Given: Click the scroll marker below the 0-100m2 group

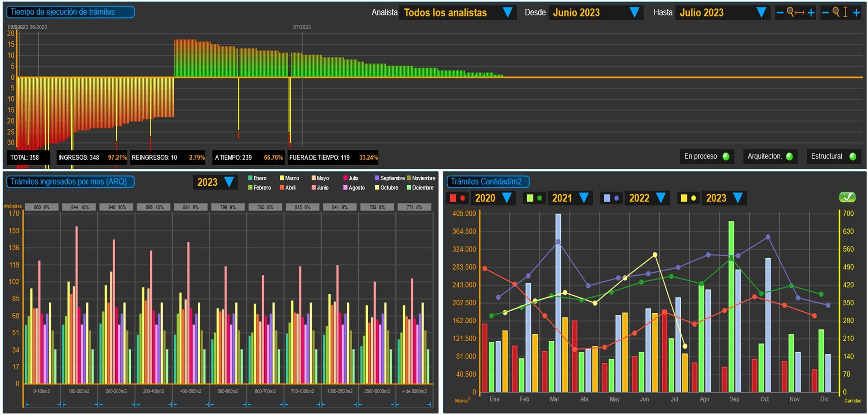Looking at the screenshot, I should pyautogui.click(x=27, y=404).
